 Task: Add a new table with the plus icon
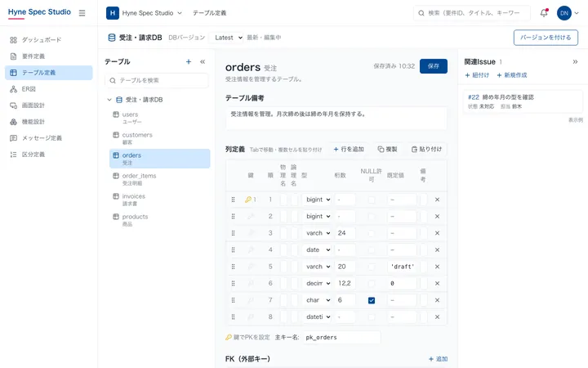point(189,61)
